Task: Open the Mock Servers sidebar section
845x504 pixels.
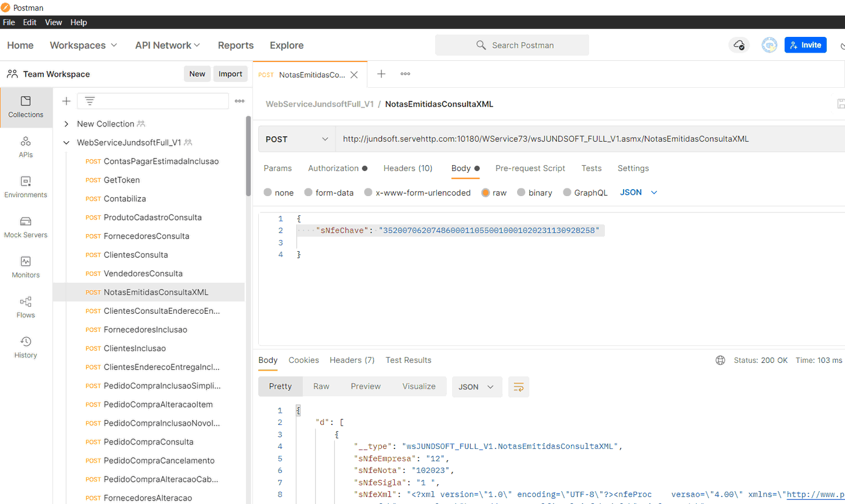Action: pyautogui.click(x=26, y=227)
